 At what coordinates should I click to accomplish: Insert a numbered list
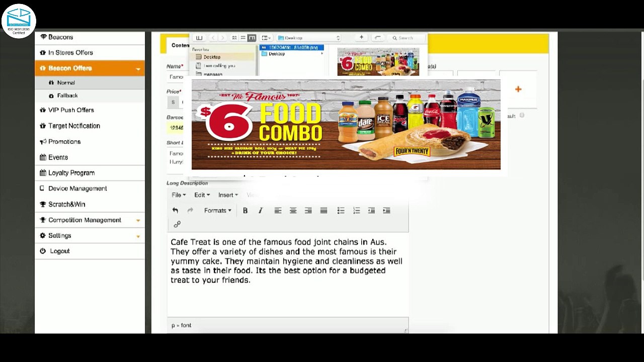point(356,211)
